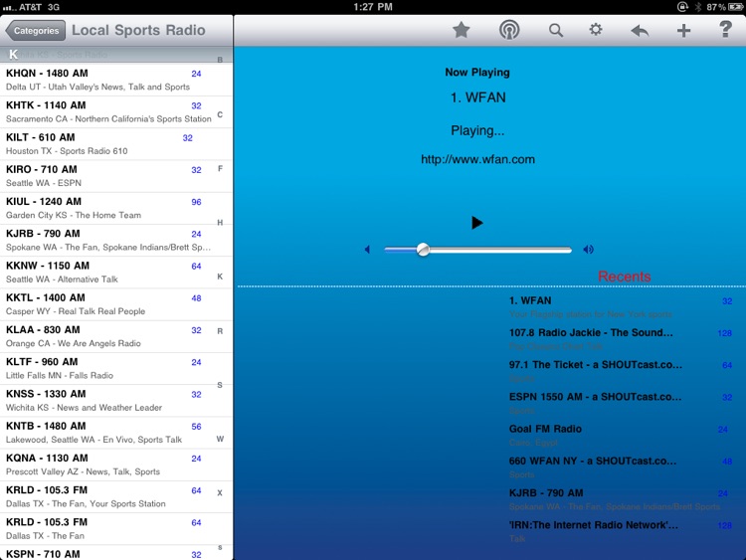Go back to Categories
Viewport: 746px width, 560px height.
[x=36, y=31]
